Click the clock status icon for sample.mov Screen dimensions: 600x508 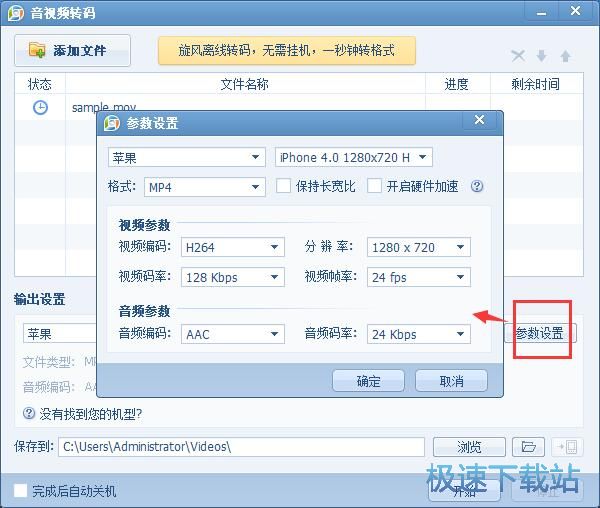point(41,107)
